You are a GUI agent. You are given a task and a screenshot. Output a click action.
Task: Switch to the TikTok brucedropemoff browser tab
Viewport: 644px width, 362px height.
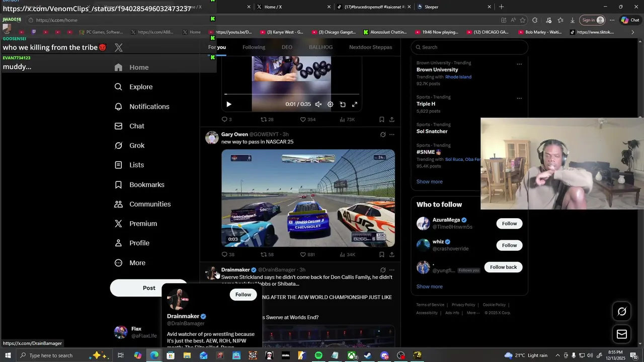point(373,7)
